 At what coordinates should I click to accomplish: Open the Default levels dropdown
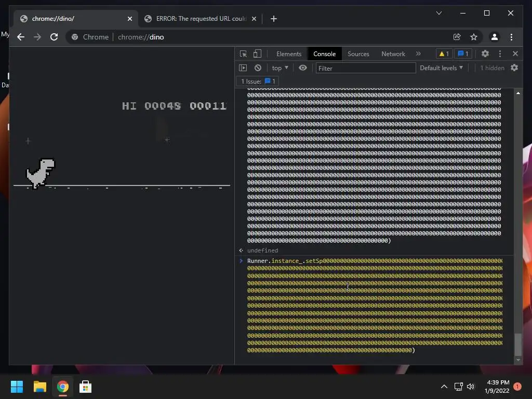point(442,68)
